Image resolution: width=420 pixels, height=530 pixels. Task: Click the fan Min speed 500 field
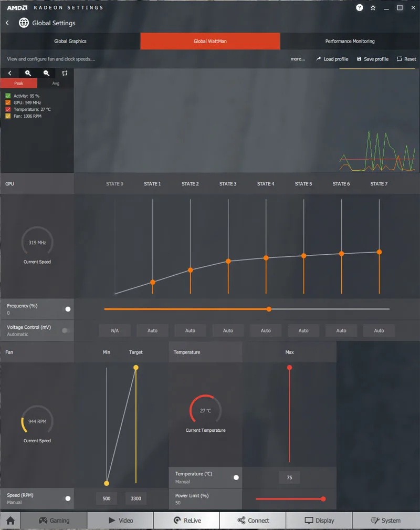pyautogui.click(x=107, y=498)
